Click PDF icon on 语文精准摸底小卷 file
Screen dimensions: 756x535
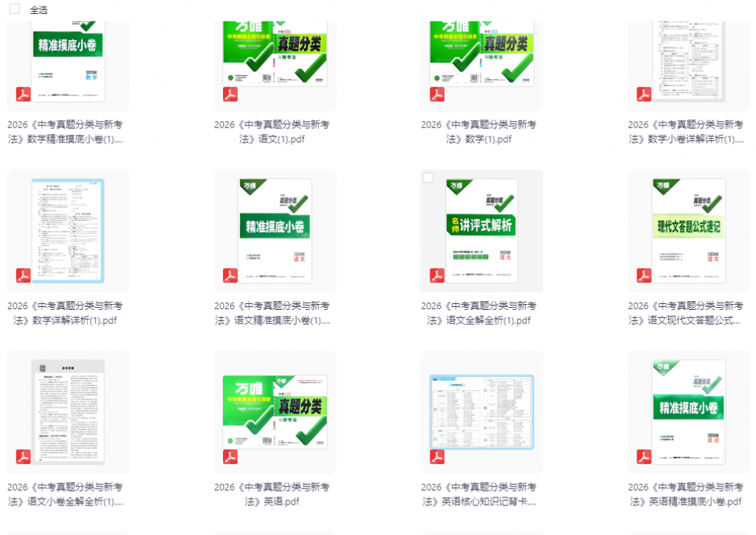(230, 275)
